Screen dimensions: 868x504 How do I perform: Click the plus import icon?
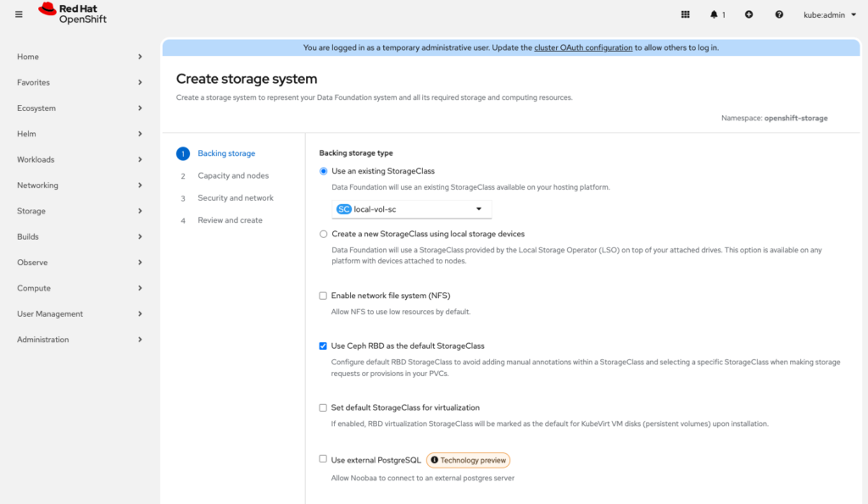pos(748,14)
